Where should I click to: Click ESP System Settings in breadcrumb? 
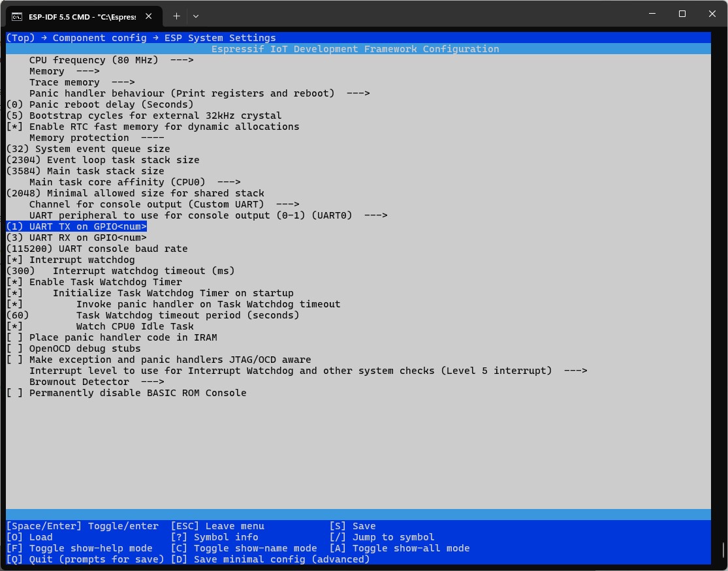[220, 38]
